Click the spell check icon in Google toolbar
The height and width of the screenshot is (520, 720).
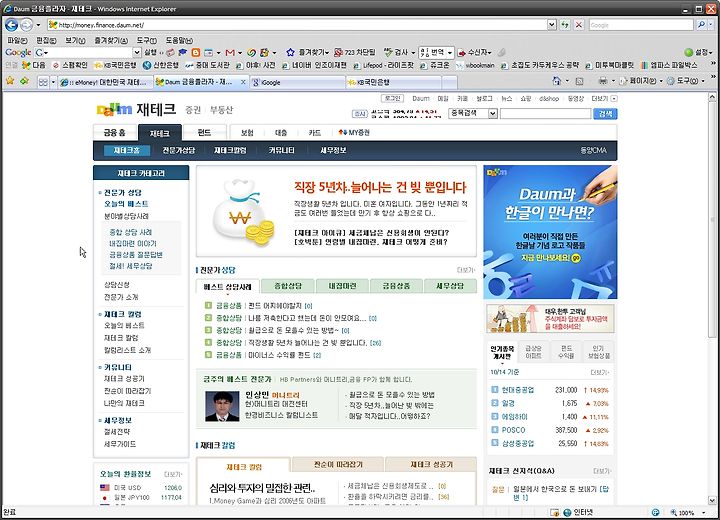[388, 52]
